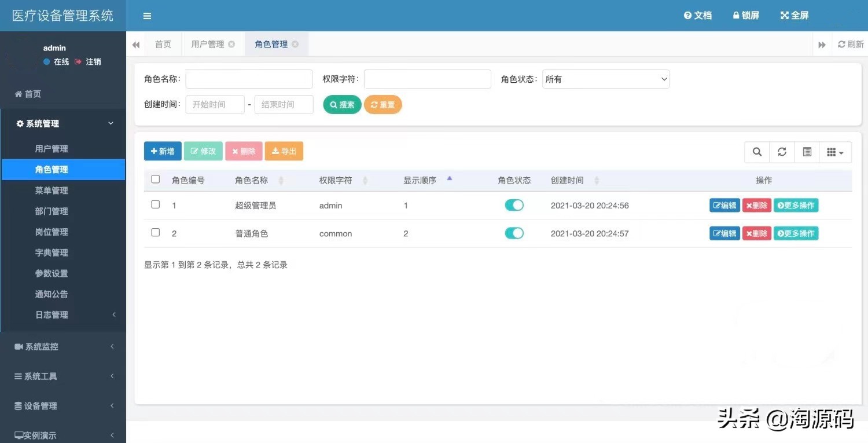Click the detail view toggle icon
Viewport: 868px width, 443px height.
(x=807, y=152)
